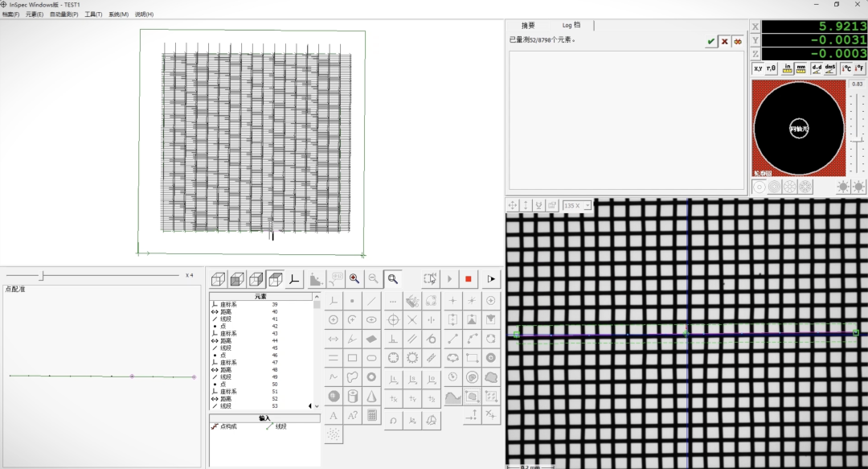
Task: Select the plane measurement tool
Action: 371,339
